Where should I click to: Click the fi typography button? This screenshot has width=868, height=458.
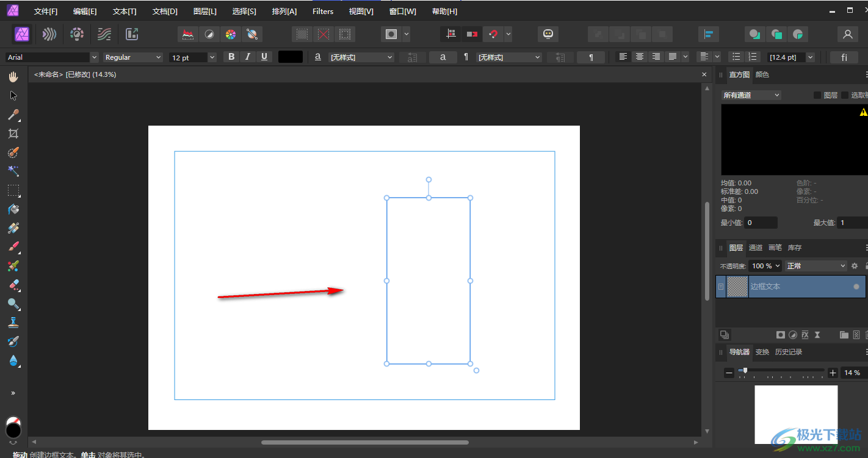pos(844,57)
